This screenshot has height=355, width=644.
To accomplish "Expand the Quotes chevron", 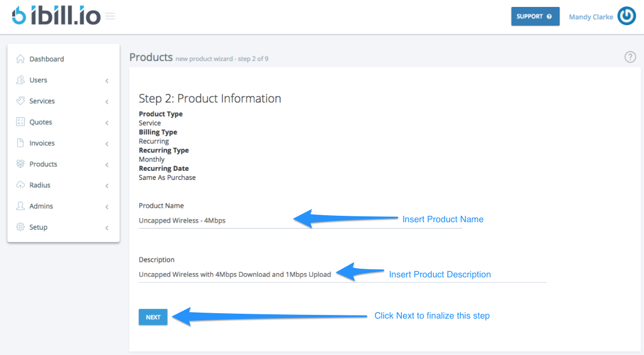I will [x=107, y=123].
